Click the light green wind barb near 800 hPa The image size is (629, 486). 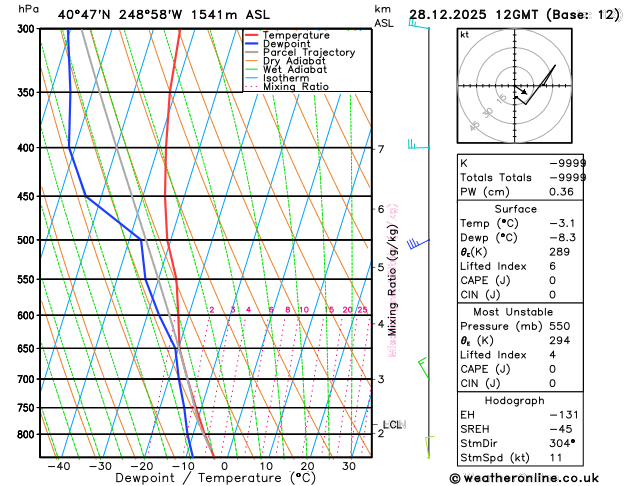coord(429,447)
